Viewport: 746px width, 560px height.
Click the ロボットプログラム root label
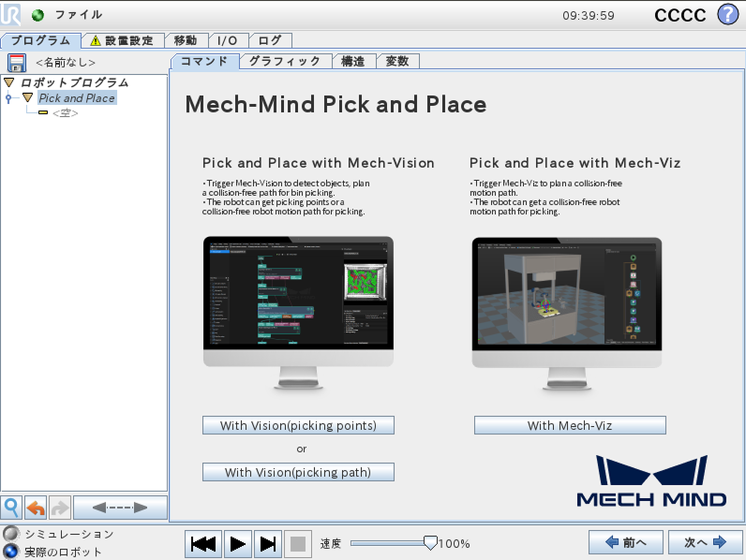75,82
